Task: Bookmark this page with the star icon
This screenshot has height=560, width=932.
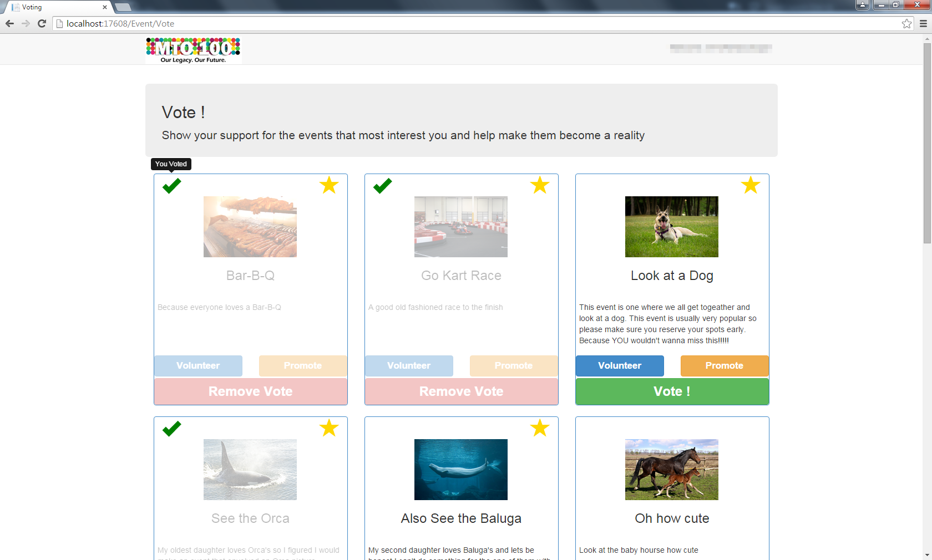Action: coord(906,23)
